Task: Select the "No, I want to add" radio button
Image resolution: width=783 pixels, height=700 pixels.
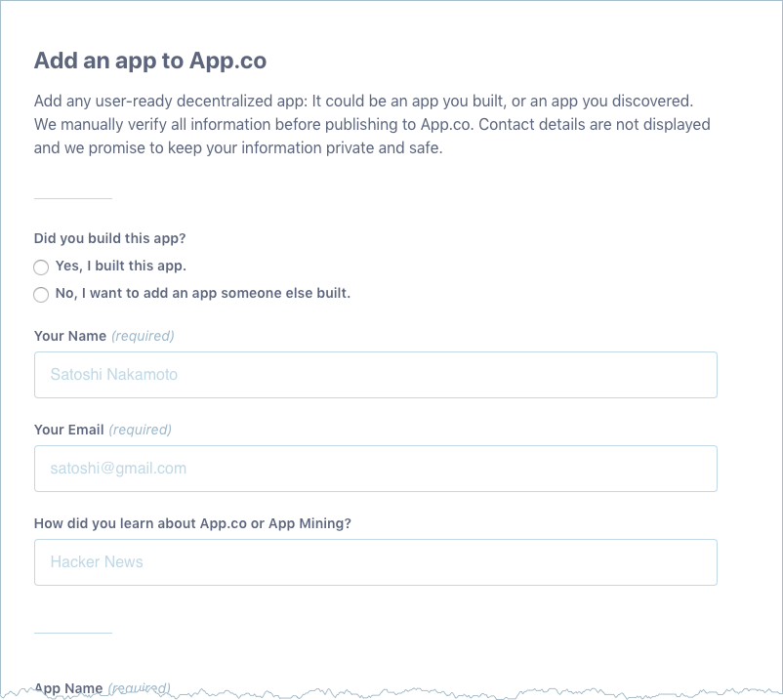Action: tap(41, 295)
